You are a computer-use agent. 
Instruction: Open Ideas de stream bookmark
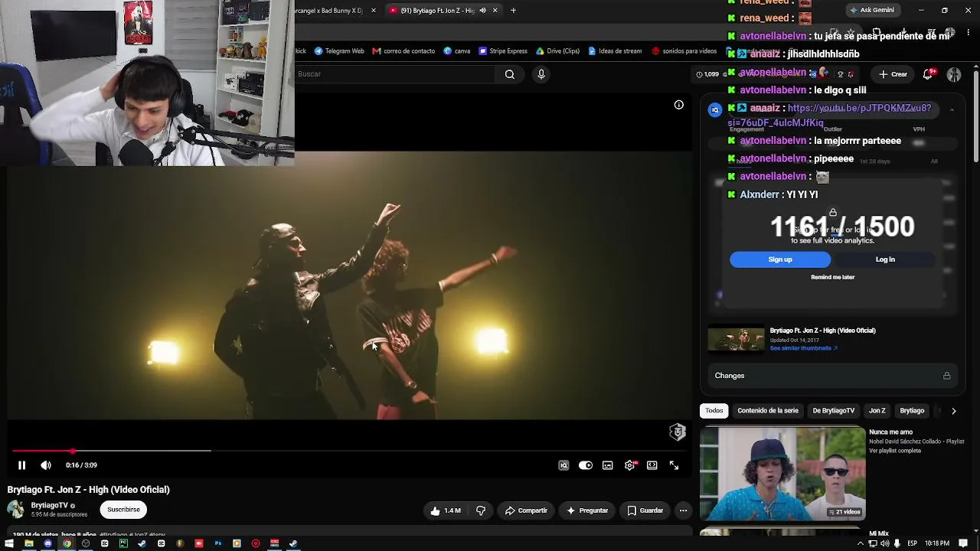tap(615, 51)
